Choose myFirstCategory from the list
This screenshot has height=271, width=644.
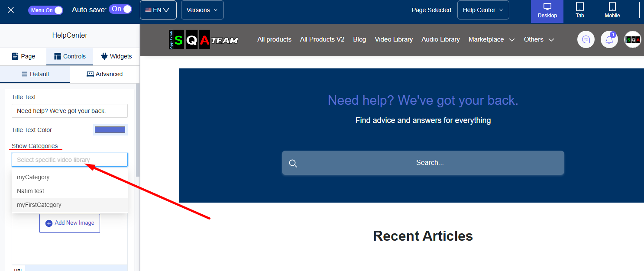pyautogui.click(x=70, y=205)
